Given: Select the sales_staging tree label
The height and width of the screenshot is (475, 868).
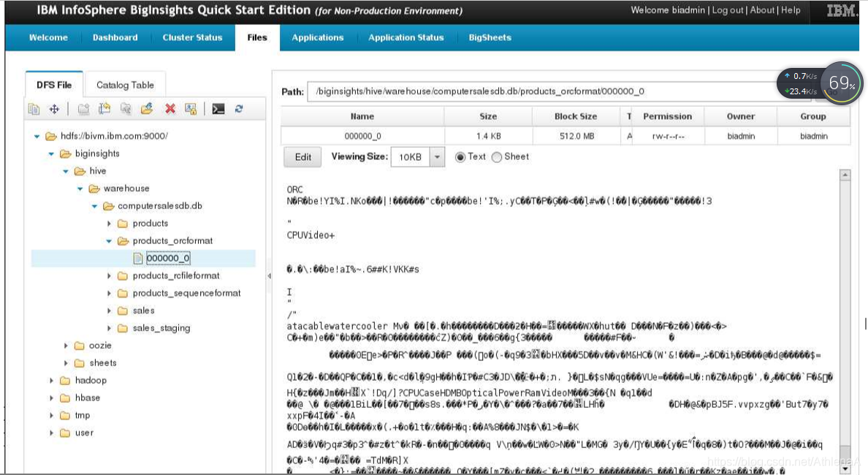Looking at the screenshot, I should [161, 328].
